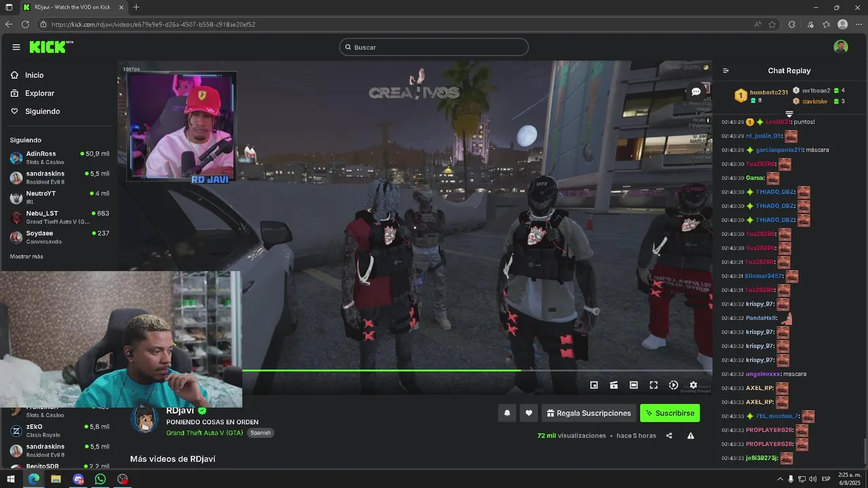This screenshot has width=868, height=488.
Task: Click humberto231 top gifter
Action: click(x=768, y=92)
